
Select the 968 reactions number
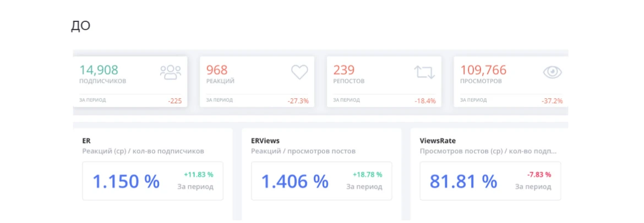pyautogui.click(x=217, y=70)
